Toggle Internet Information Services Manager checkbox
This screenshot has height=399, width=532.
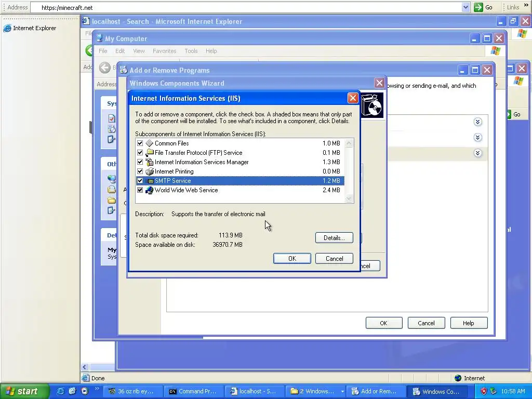(x=140, y=162)
